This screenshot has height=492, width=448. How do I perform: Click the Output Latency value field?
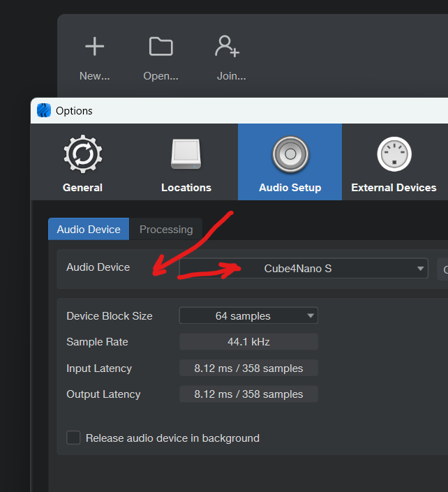248,394
